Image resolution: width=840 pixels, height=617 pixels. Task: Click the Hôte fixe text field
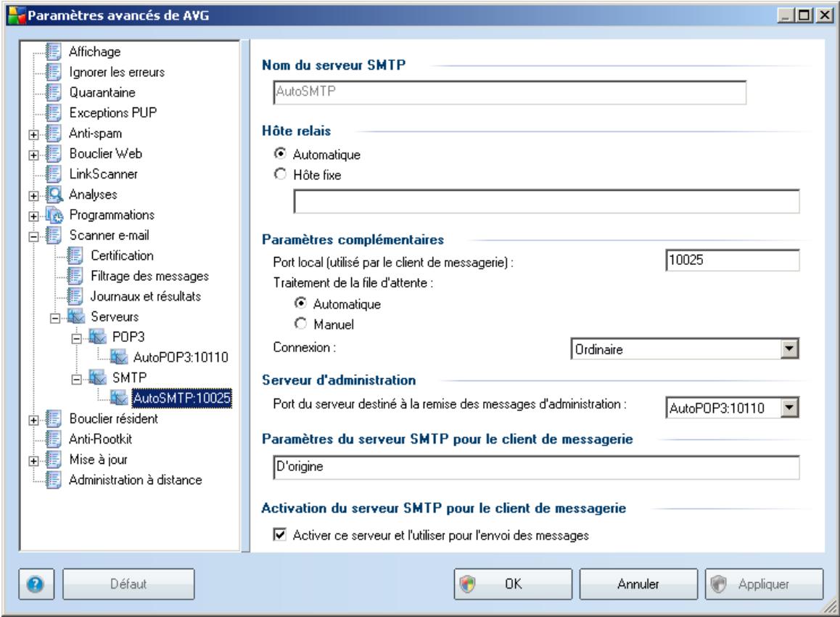[546, 202]
